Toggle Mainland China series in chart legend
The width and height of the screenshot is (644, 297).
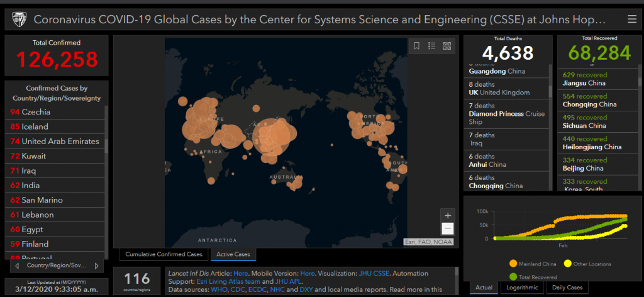(x=533, y=264)
